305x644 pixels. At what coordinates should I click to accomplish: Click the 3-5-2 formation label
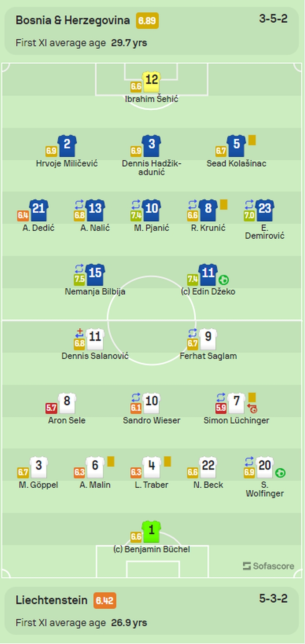click(x=273, y=19)
